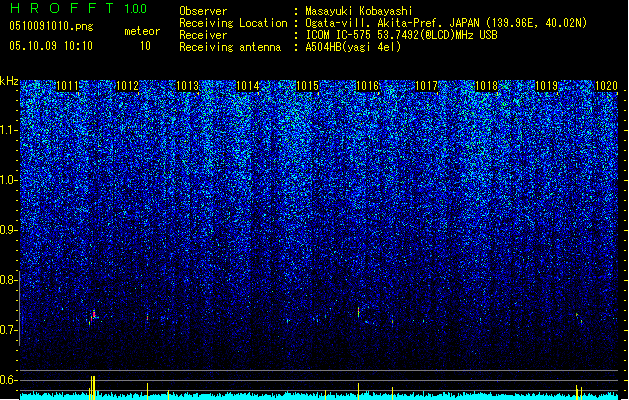Click the Receiving Location field label
Viewport: 629px width, 400px height.
tap(233, 23)
